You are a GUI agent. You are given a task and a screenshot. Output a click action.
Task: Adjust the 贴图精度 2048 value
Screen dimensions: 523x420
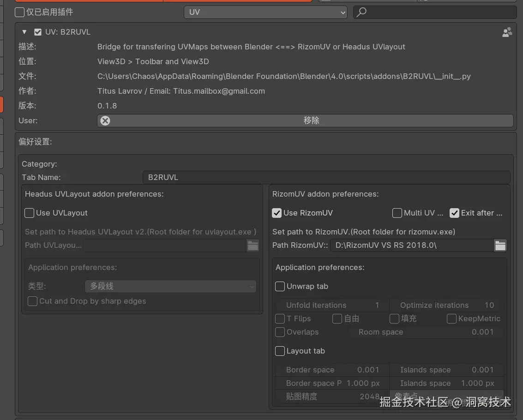[332, 396]
